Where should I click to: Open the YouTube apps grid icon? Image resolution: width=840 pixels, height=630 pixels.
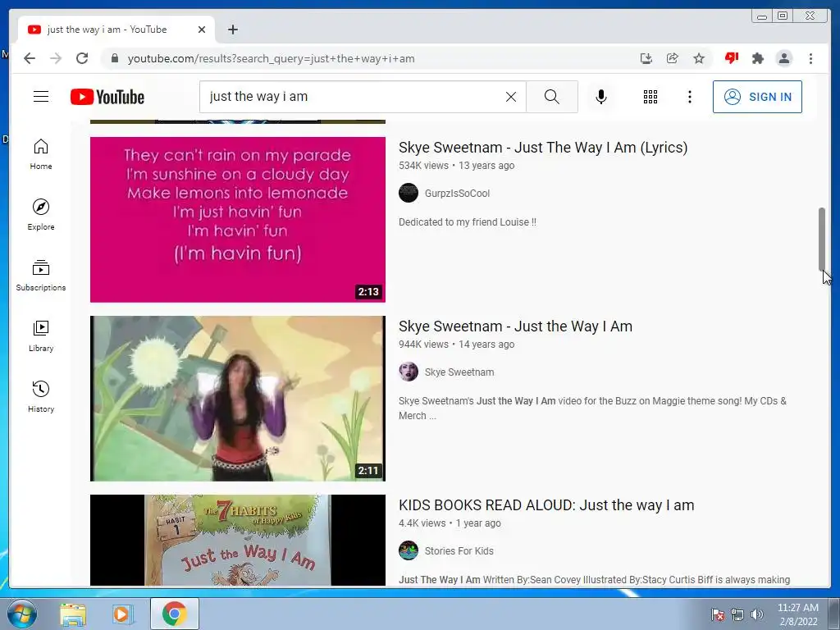[x=651, y=97]
